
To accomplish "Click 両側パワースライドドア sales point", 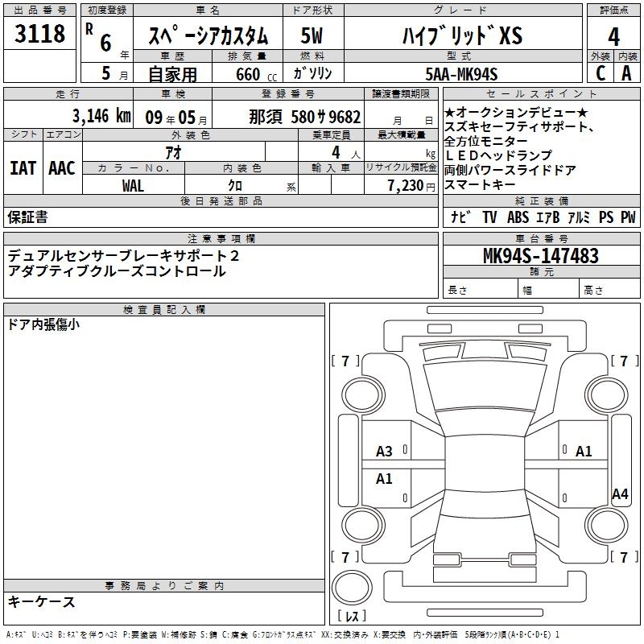I will coord(510,170).
